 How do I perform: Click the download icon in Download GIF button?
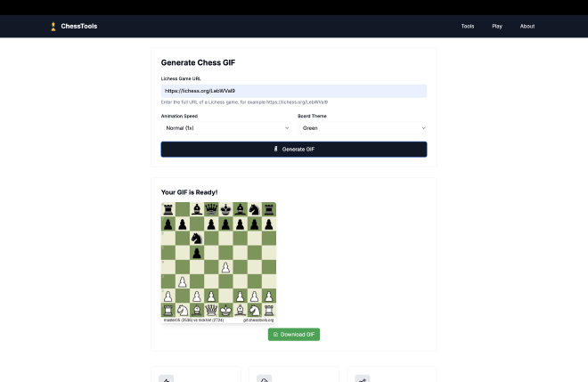point(276,335)
